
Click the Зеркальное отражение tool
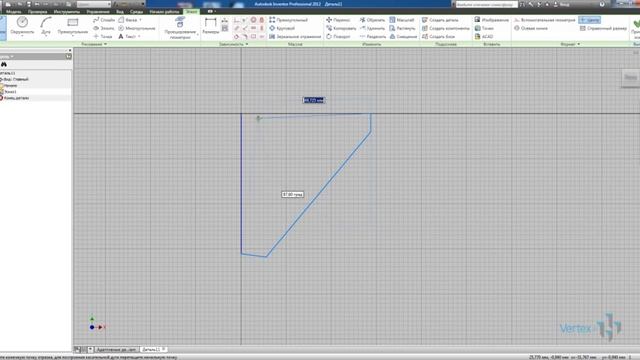pos(295,36)
